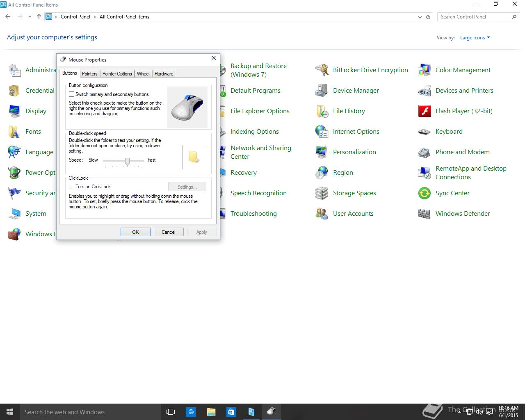This screenshot has width=525, height=420.
Task: Open Network and Sharing Center link
Action: click(x=261, y=152)
